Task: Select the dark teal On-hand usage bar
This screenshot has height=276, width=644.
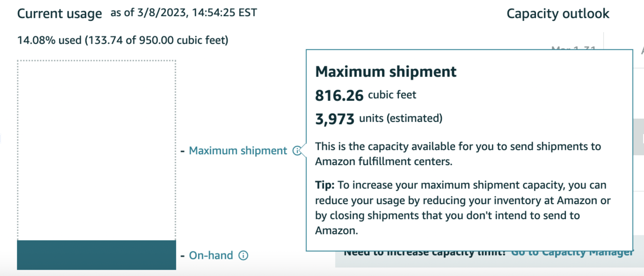Action: pyautogui.click(x=96, y=255)
